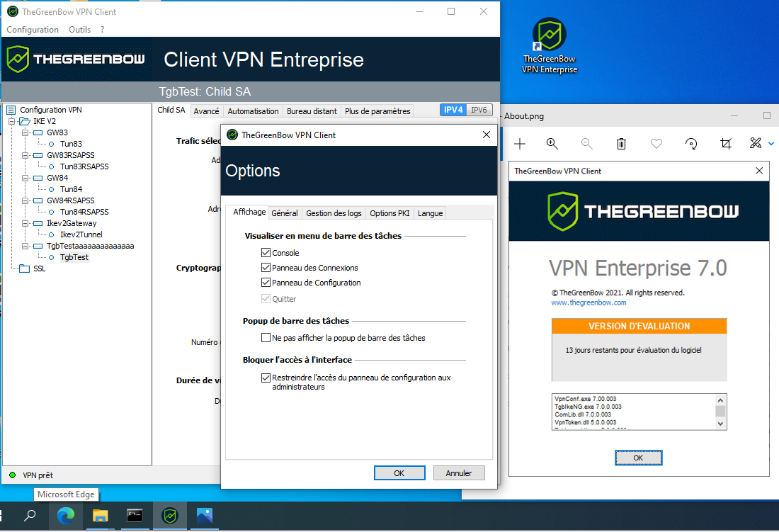Select the TgbTest tunnel in tree
779x532 pixels.
click(x=74, y=257)
